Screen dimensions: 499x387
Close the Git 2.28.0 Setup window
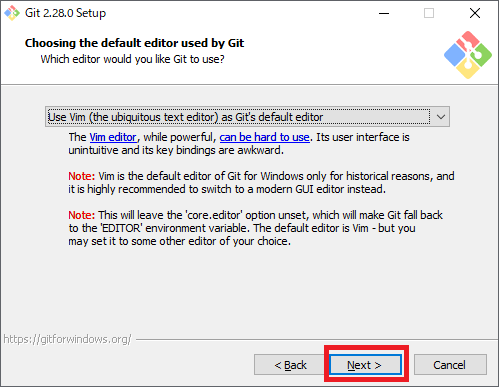475,13
